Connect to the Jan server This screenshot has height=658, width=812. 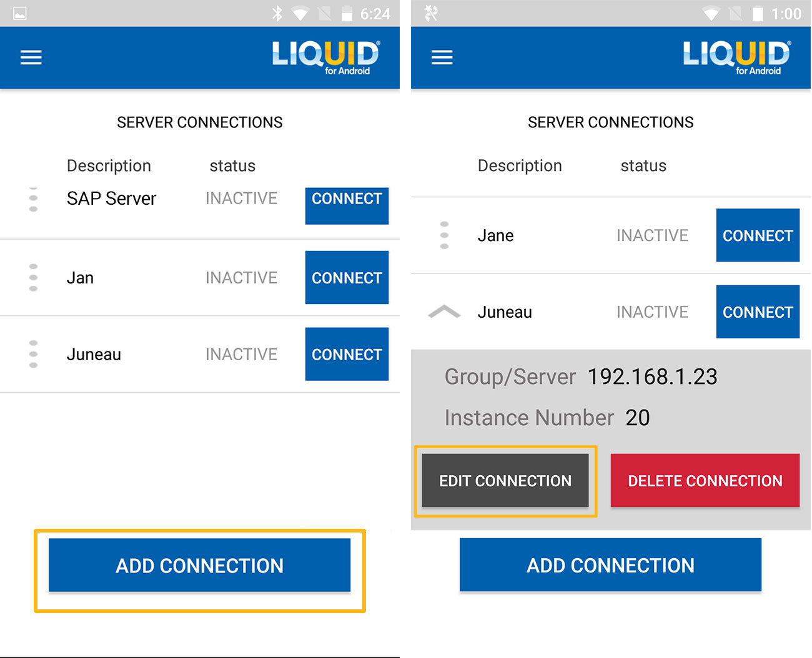(x=347, y=277)
